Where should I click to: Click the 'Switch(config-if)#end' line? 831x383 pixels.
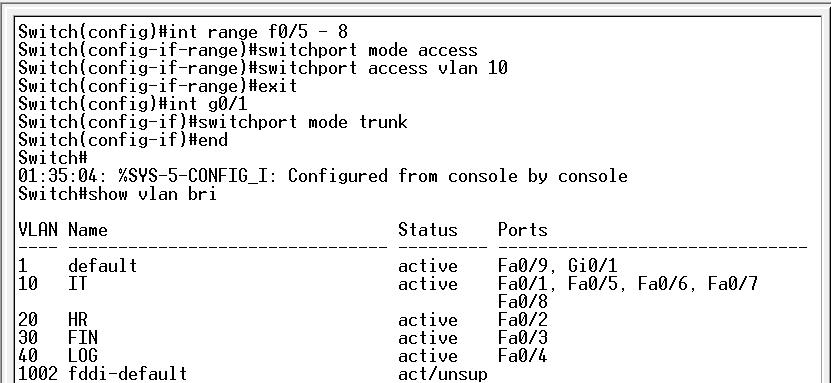pyautogui.click(x=123, y=140)
